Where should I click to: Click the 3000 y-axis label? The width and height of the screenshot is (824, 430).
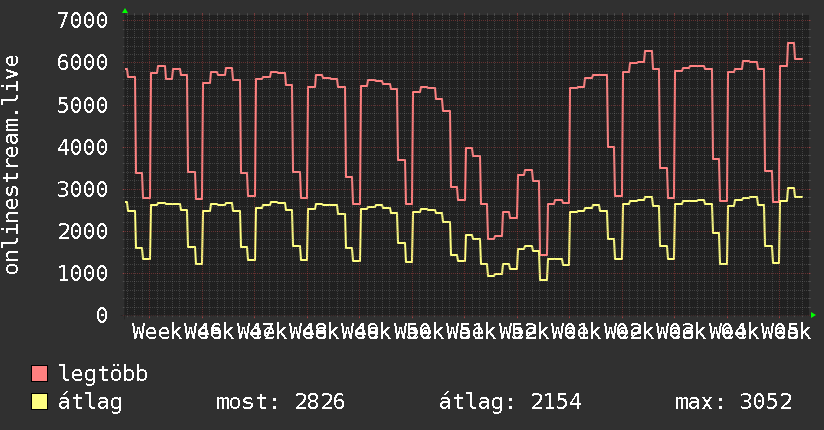coord(83,189)
